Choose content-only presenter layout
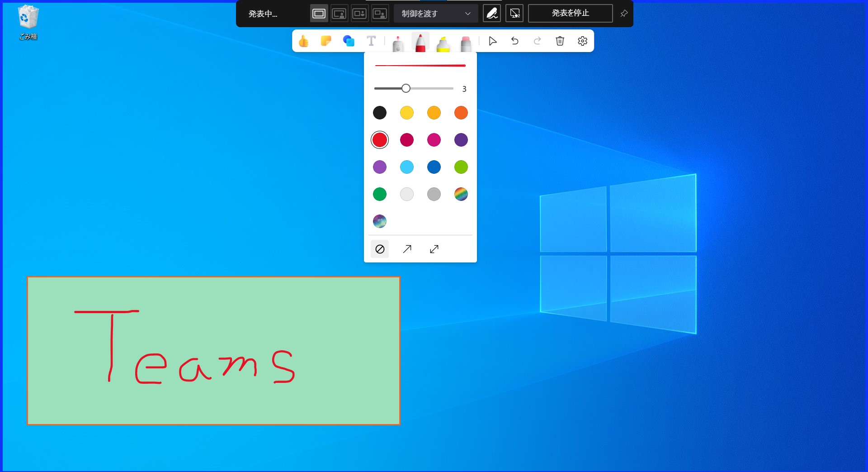 (319, 14)
